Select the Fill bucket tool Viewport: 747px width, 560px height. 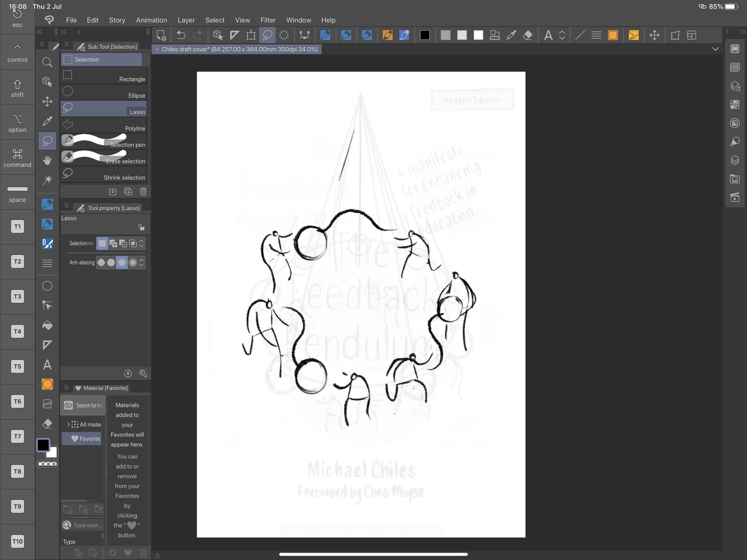click(47, 325)
